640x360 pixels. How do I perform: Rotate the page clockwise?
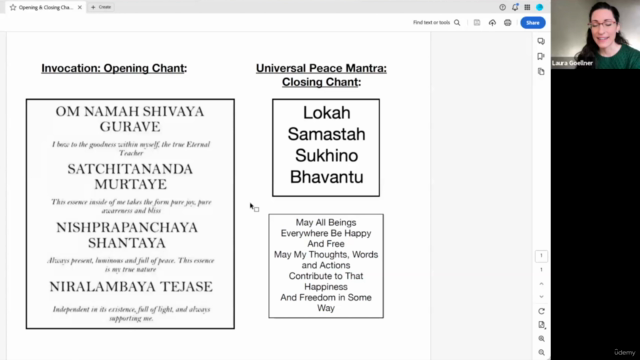[x=541, y=311]
